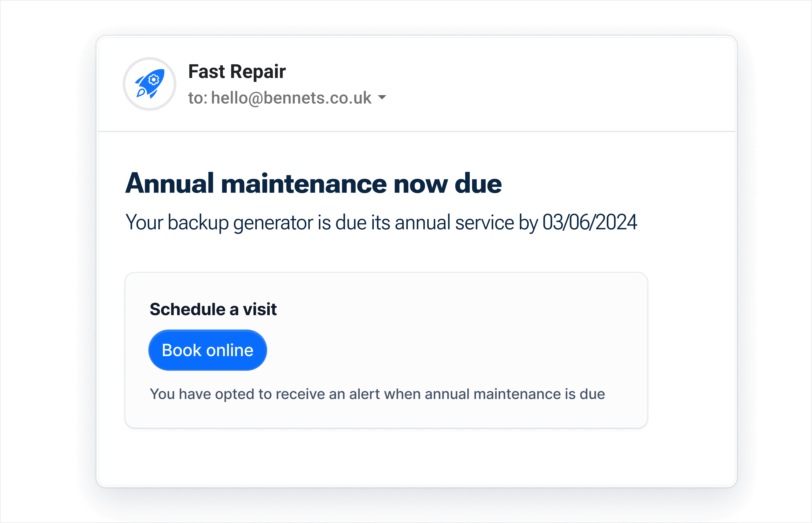Click the opted-in alert notice text
Viewport: 812px width, 523px height.
[x=377, y=394]
